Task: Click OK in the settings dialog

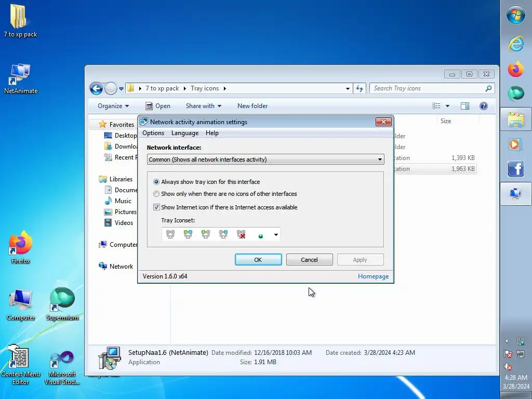Action: 258,260
